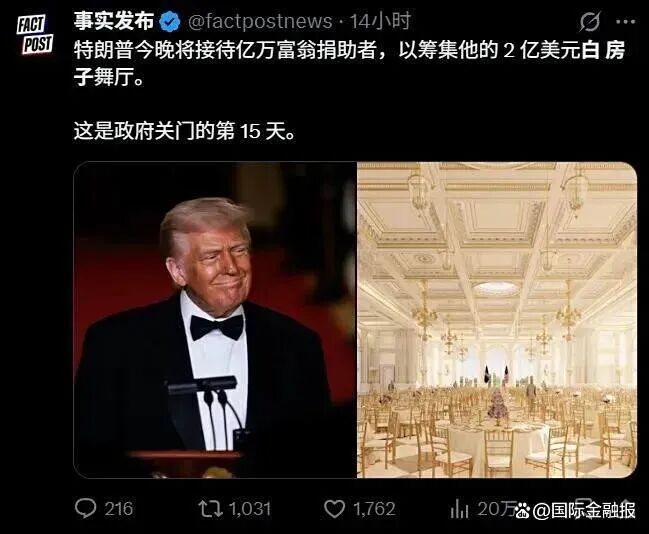This screenshot has height=534, width=649.
Task: Click the blue verified badge
Action: [170, 22]
